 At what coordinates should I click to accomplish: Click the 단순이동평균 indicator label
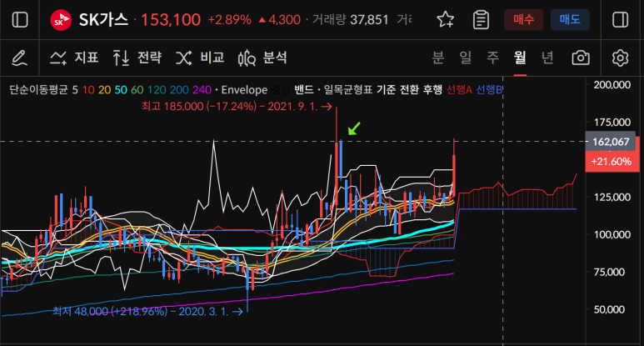coord(38,89)
